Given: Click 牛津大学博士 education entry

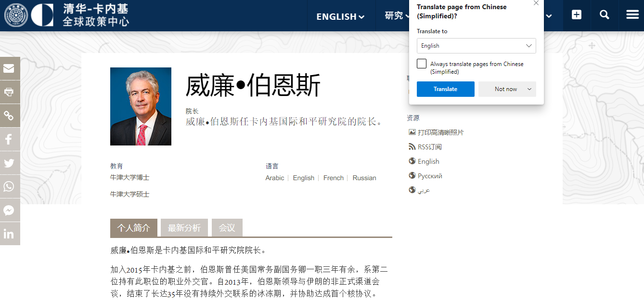Looking at the screenshot, I should (130, 177).
